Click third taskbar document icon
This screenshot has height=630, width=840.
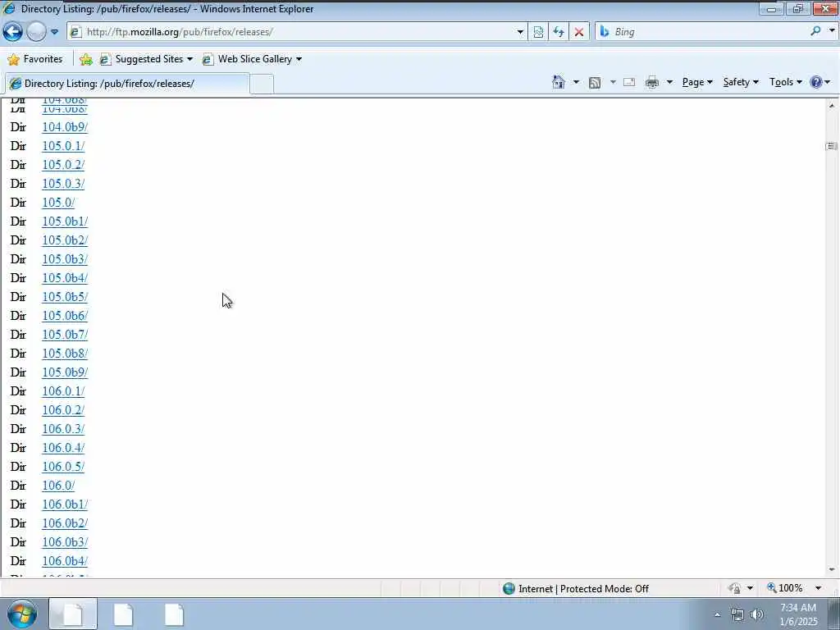[x=174, y=614]
